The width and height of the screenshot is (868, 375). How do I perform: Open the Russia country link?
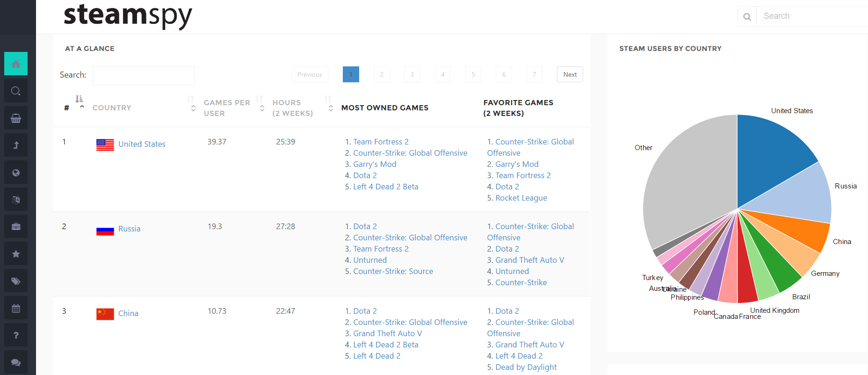click(x=129, y=229)
